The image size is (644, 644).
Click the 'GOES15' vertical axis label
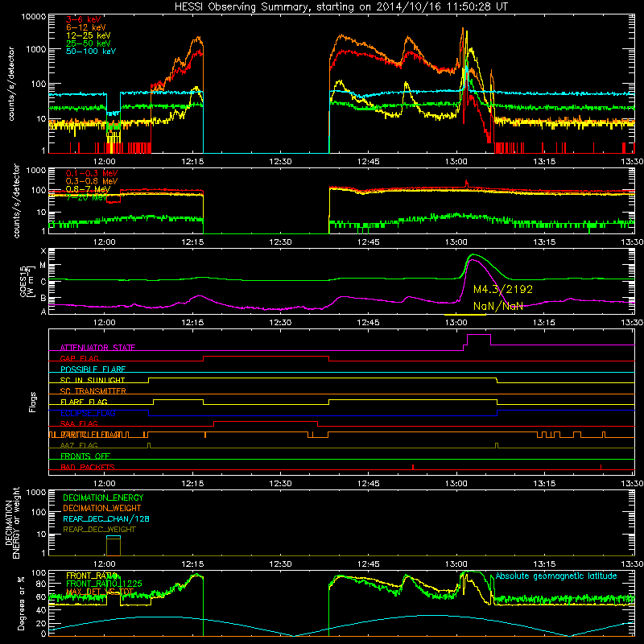(x=23, y=281)
